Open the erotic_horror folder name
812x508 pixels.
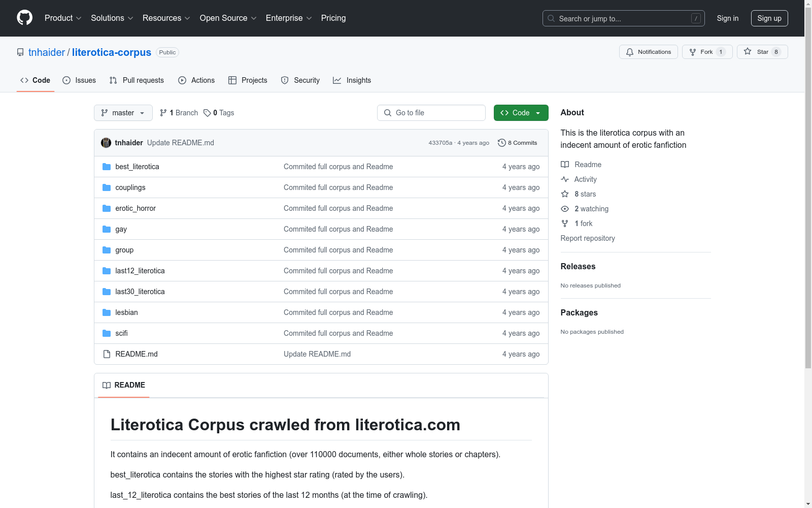(x=136, y=208)
